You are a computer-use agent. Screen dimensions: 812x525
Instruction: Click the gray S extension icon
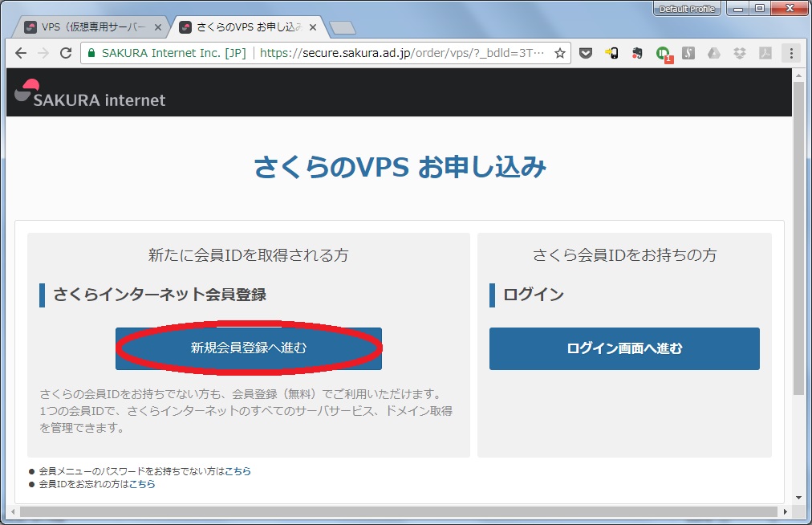click(688, 53)
